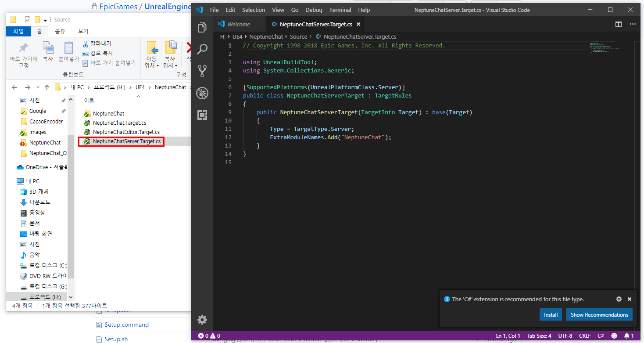Open the Source Control panel
The height and width of the screenshot is (343, 644).
(x=202, y=71)
